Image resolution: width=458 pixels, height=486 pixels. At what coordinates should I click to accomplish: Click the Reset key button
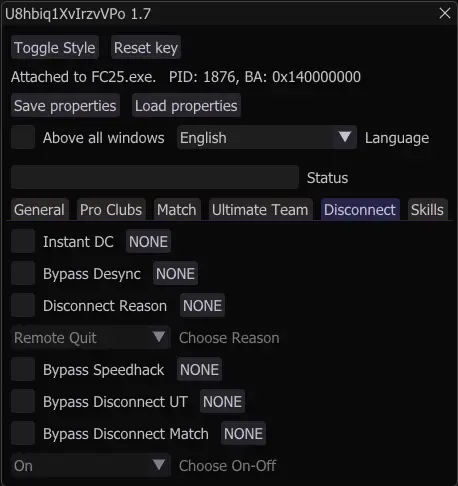click(x=146, y=47)
